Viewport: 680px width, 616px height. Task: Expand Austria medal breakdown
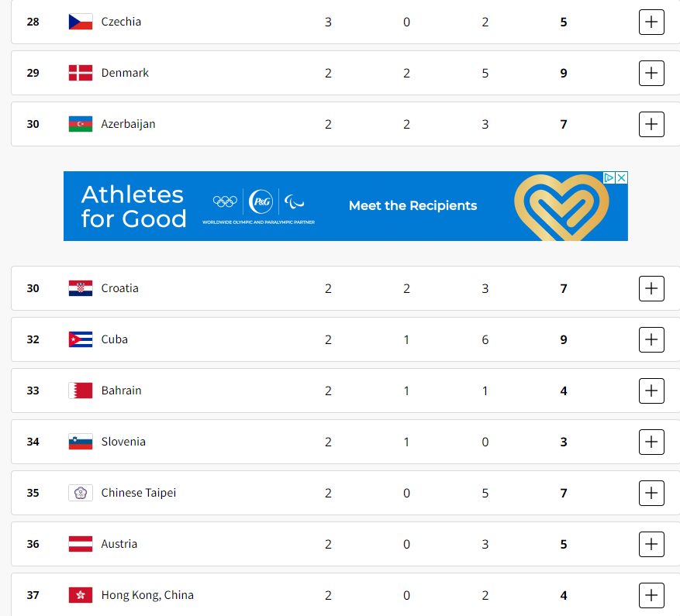[651, 544]
